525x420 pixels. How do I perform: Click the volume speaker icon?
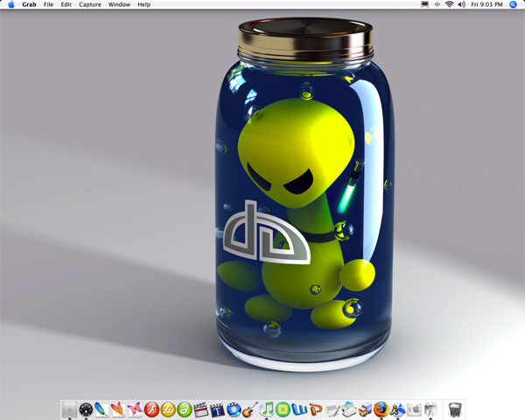462,4
